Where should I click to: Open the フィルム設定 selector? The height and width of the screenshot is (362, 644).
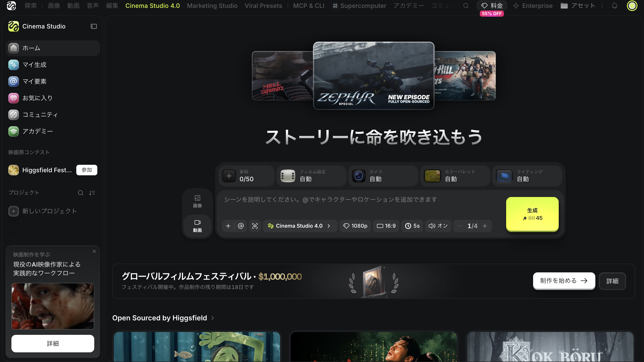pos(311,176)
